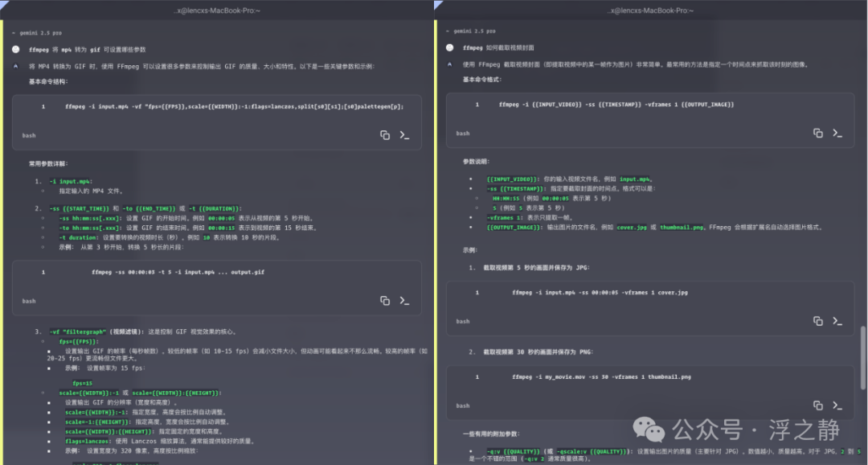Click '{{OUTPUT_IMAGE}}:' in the parameter list
The height and width of the screenshot is (465, 868).
[514, 227]
